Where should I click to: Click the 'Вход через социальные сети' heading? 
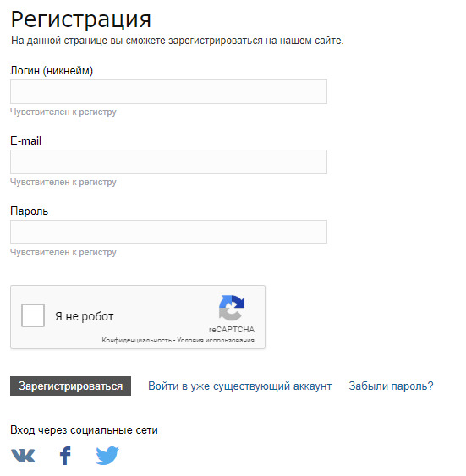click(84, 429)
